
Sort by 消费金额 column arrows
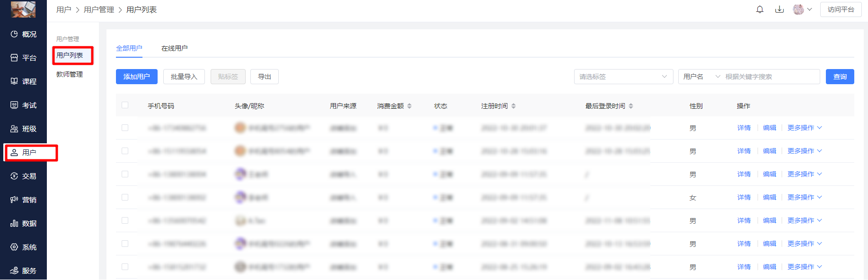click(x=409, y=106)
